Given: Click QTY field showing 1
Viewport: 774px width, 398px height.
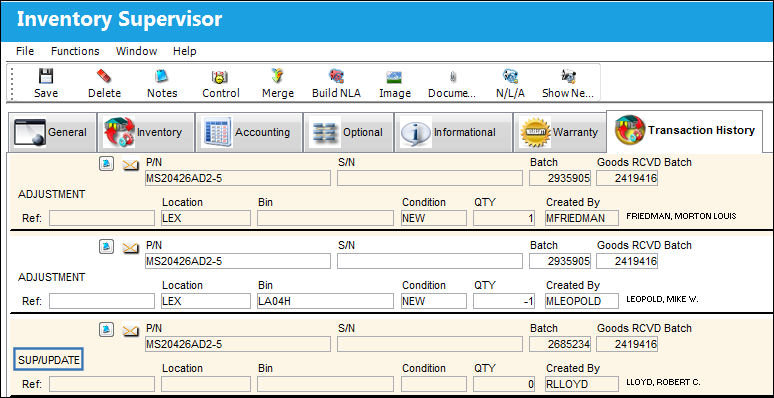Looking at the screenshot, I should click(504, 218).
